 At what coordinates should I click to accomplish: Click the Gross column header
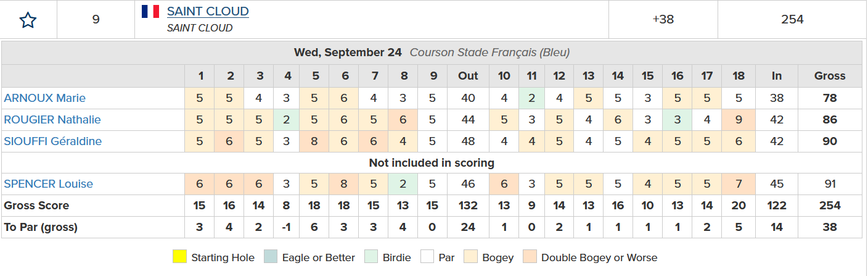pos(829,76)
